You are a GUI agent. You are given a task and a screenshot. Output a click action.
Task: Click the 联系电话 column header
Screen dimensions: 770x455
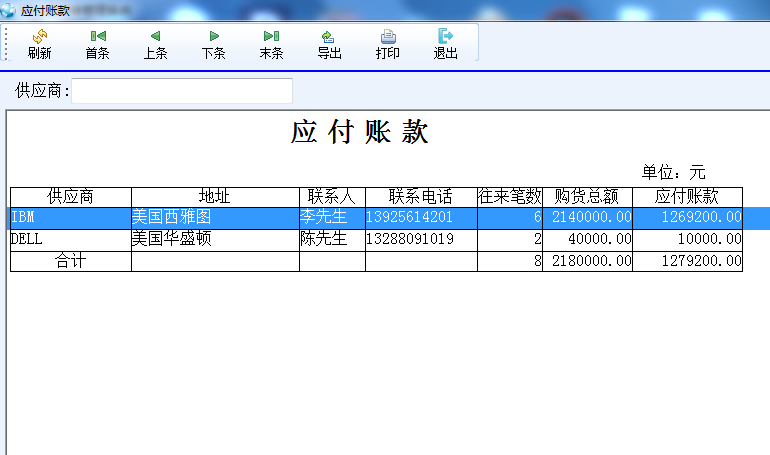tap(421, 196)
